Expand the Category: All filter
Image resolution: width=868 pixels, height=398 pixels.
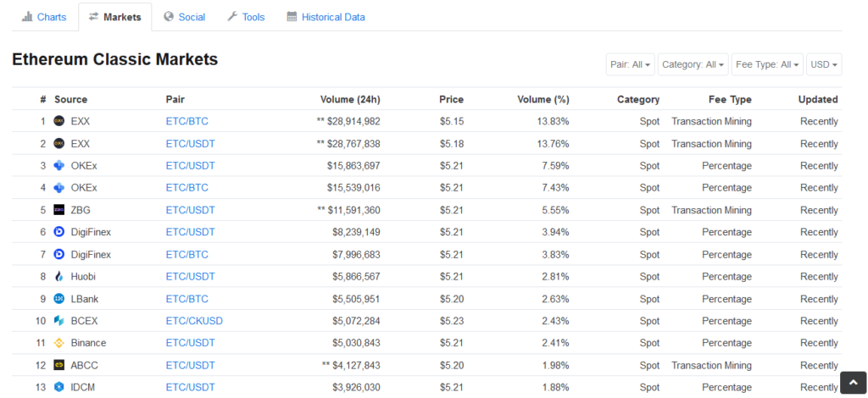(693, 64)
